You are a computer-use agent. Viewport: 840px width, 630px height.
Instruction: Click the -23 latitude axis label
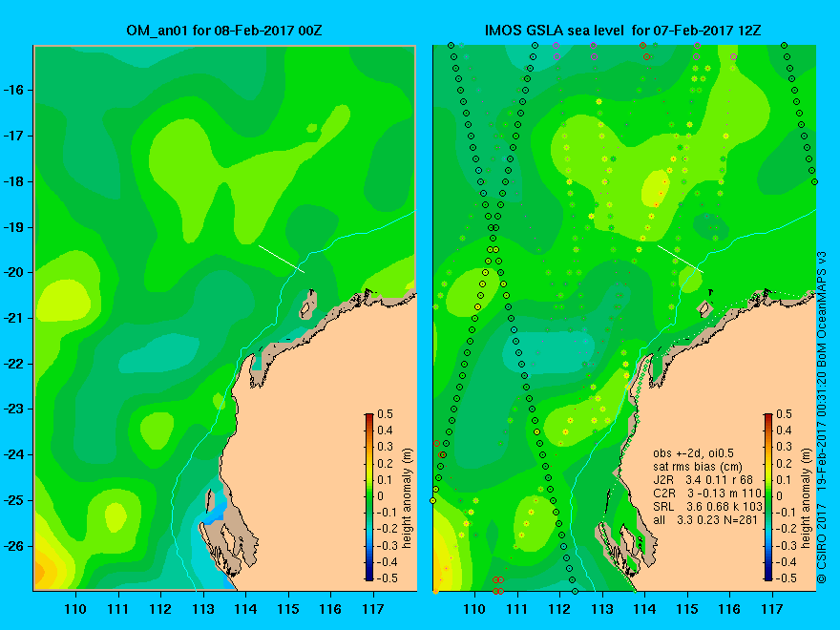click(x=12, y=409)
